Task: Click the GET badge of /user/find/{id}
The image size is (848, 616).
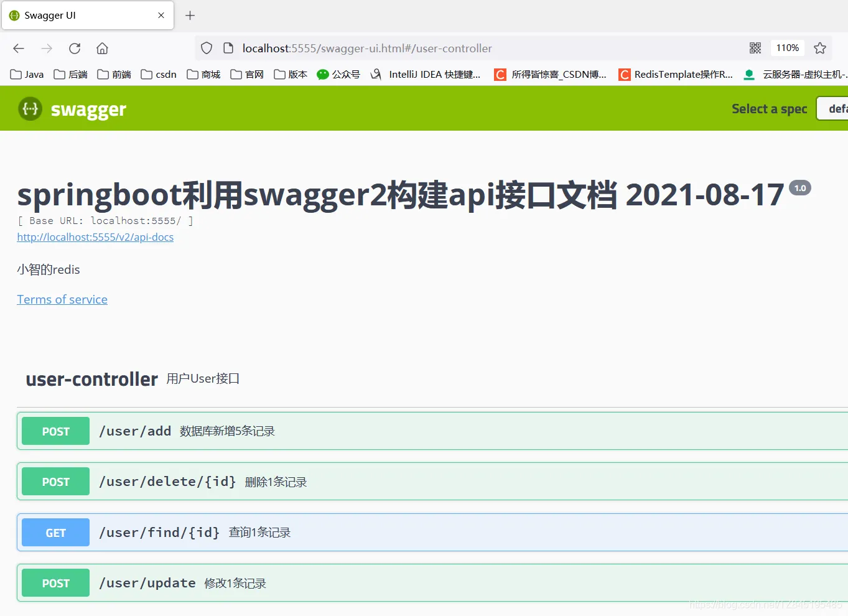Action: [55, 533]
